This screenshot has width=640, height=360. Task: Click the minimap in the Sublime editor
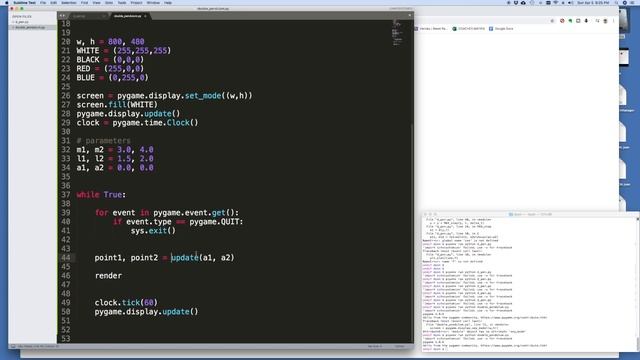tap(398, 33)
